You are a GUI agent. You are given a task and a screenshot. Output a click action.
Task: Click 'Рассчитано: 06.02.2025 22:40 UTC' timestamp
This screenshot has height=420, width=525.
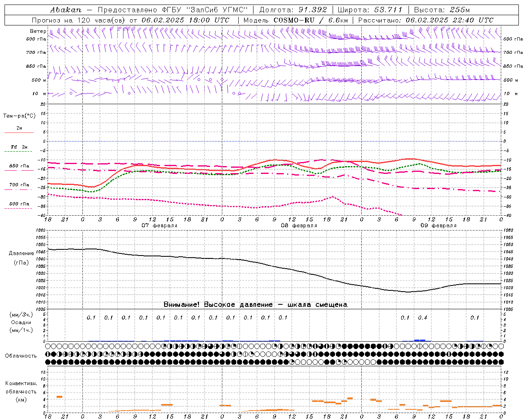(426, 20)
